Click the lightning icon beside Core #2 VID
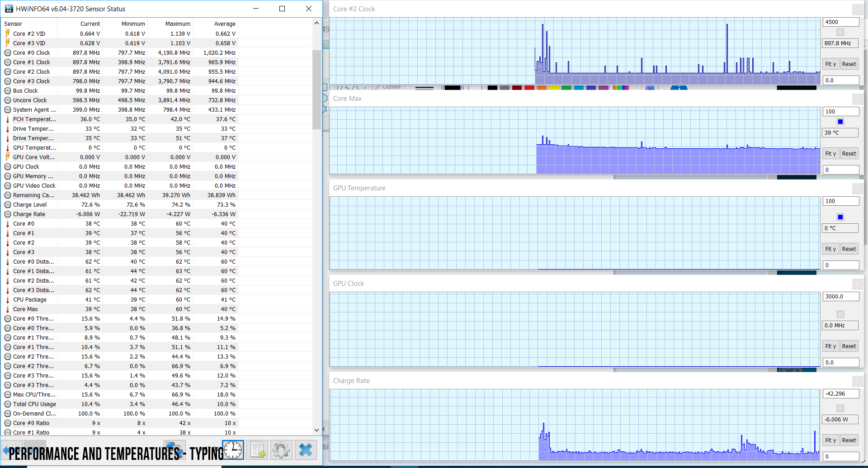The image size is (868, 468). click(x=7, y=33)
